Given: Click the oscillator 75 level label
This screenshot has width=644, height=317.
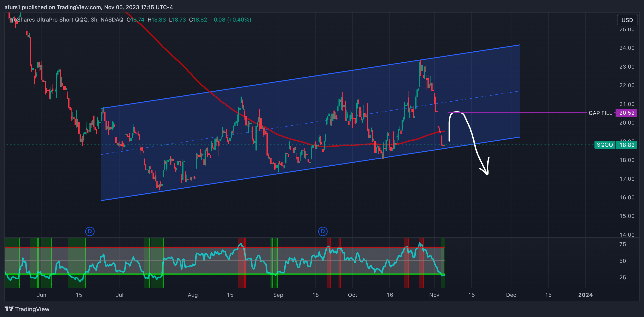Looking at the screenshot, I should 622,244.
